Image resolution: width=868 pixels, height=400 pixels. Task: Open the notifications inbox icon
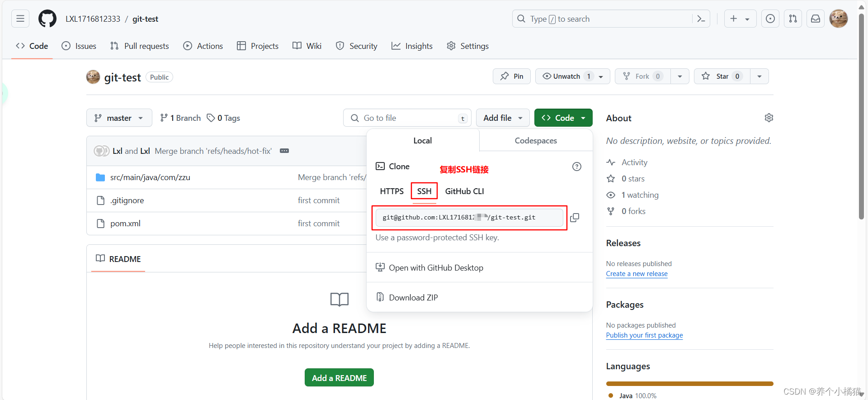tap(816, 19)
